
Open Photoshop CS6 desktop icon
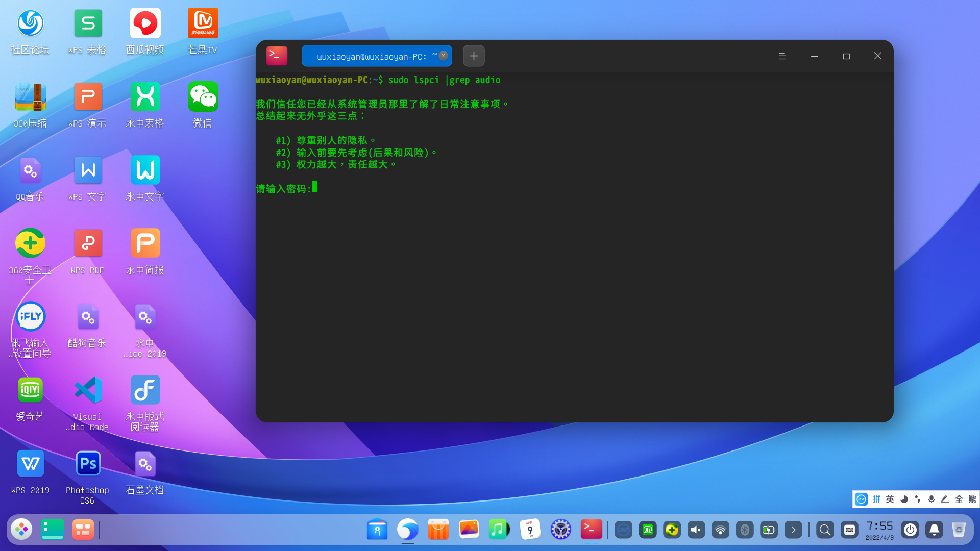(87, 463)
